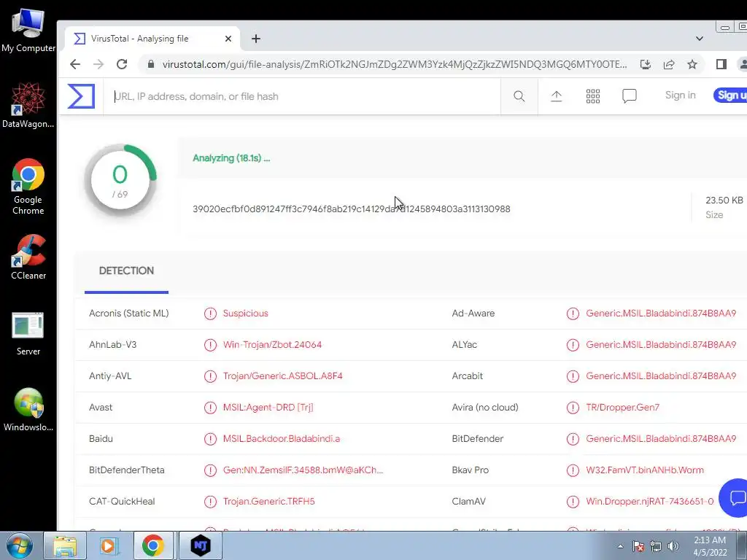Viewport: 747px width, 560px height.
Task: Click the MSIL.Backdoor.Bladabindi.a Baidu result
Action: tap(281, 438)
